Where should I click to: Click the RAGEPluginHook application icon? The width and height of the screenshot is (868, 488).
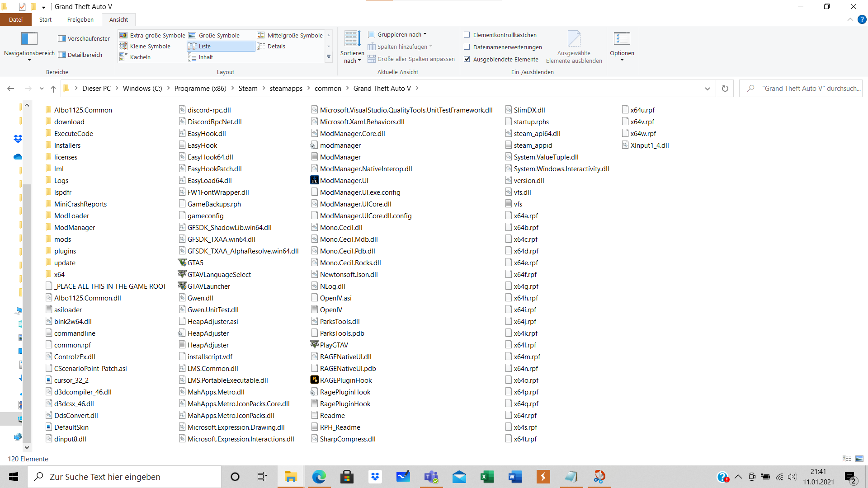[x=314, y=380]
